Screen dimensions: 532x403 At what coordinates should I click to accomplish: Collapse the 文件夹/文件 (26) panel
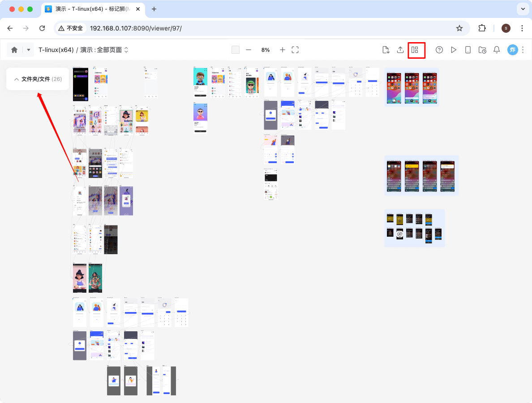coord(16,78)
